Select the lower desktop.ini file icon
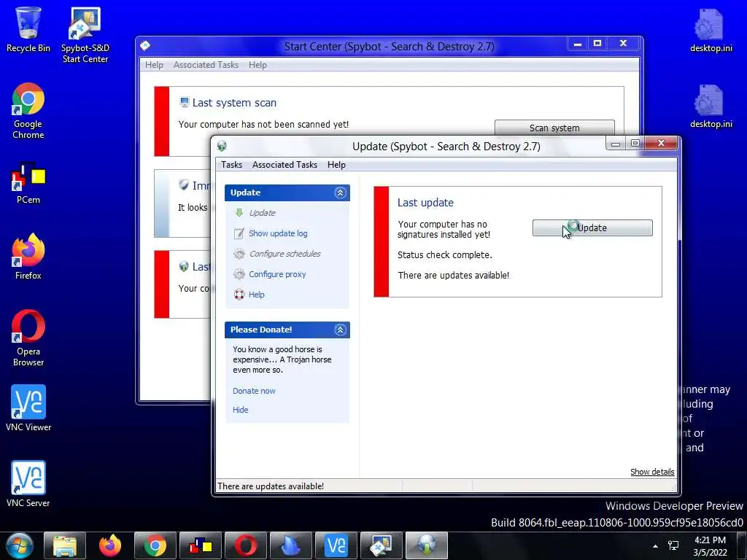 (711, 106)
